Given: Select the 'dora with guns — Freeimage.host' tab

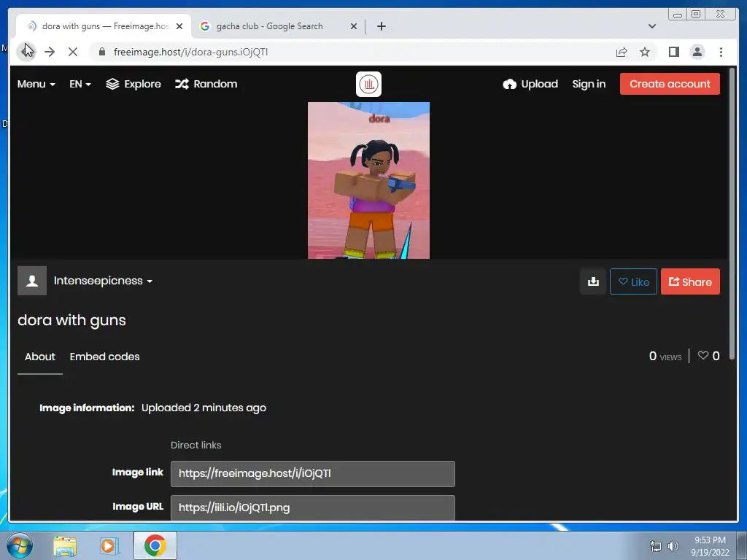Looking at the screenshot, I should click(104, 26).
